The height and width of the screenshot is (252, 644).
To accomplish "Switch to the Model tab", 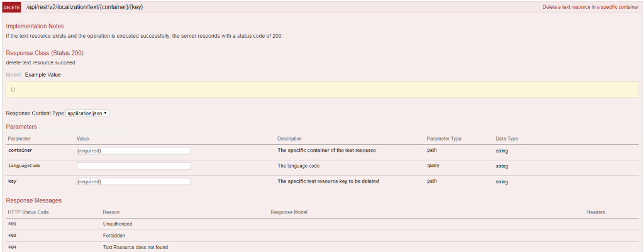I will click(13, 75).
